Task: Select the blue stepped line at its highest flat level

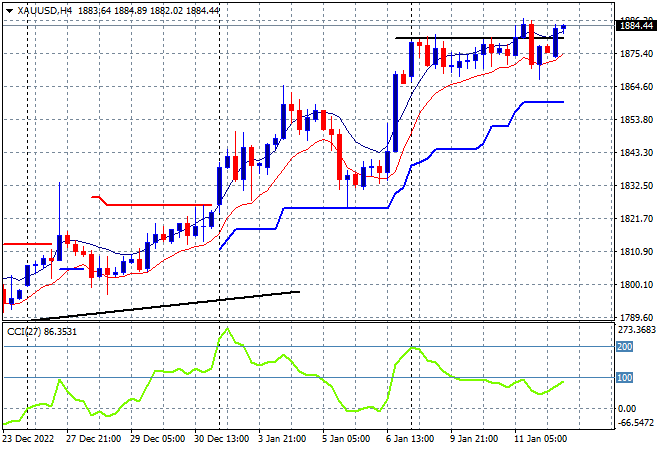Action: (x=544, y=102)
